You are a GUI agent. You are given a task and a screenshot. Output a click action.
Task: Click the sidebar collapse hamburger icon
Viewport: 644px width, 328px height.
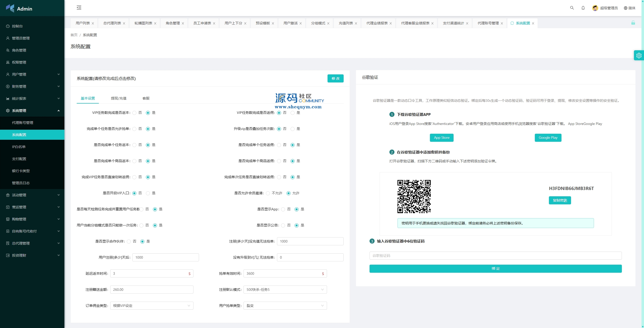pos(79,8)
